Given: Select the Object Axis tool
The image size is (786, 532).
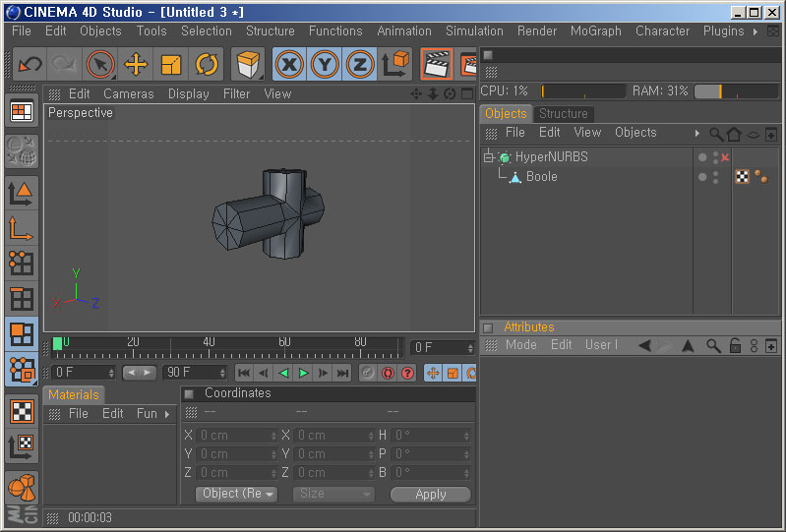Looking at the screenshot, I should (22, 228).
